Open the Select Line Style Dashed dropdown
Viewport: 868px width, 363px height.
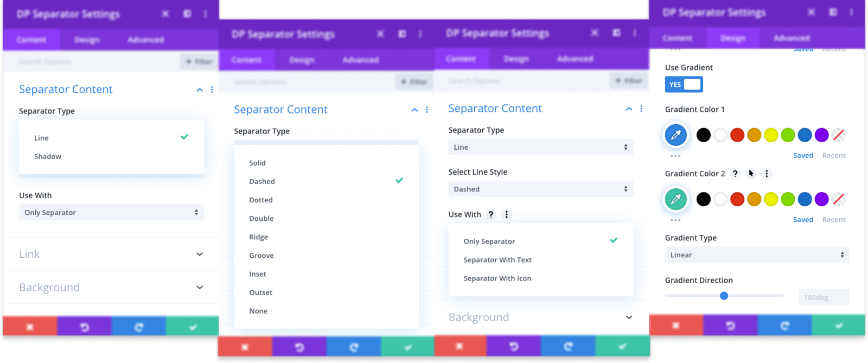tap(540, 189)
